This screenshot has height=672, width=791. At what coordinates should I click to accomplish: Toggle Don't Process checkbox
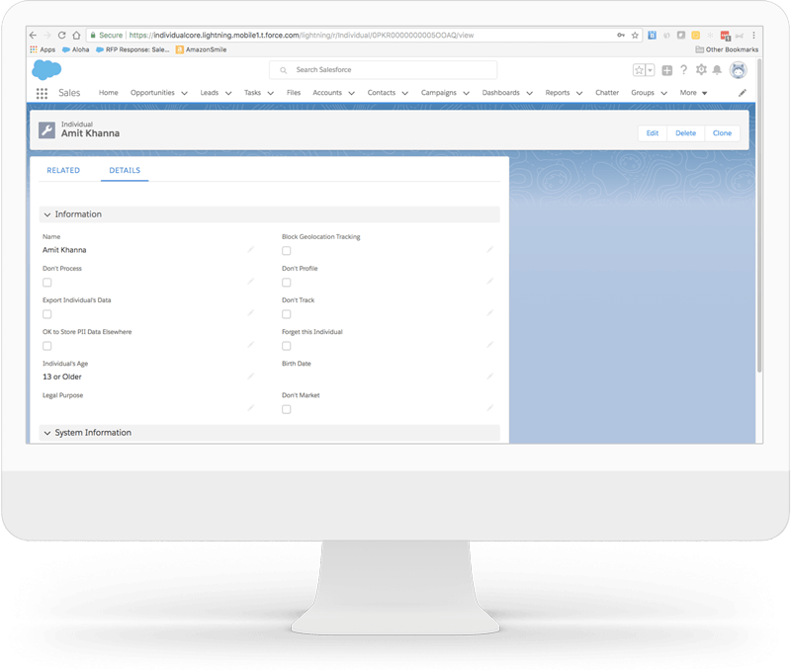pyautogui.click(x=46, y=283)
